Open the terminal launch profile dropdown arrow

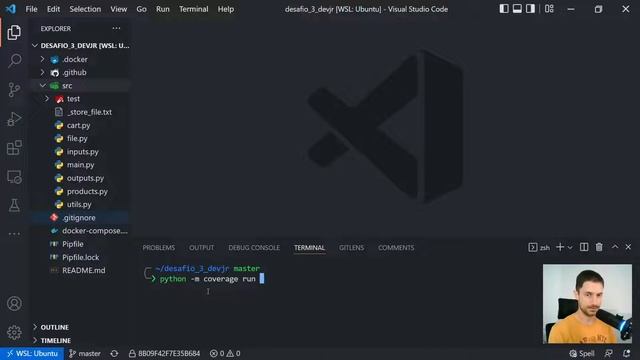click(x=570, y=247)
